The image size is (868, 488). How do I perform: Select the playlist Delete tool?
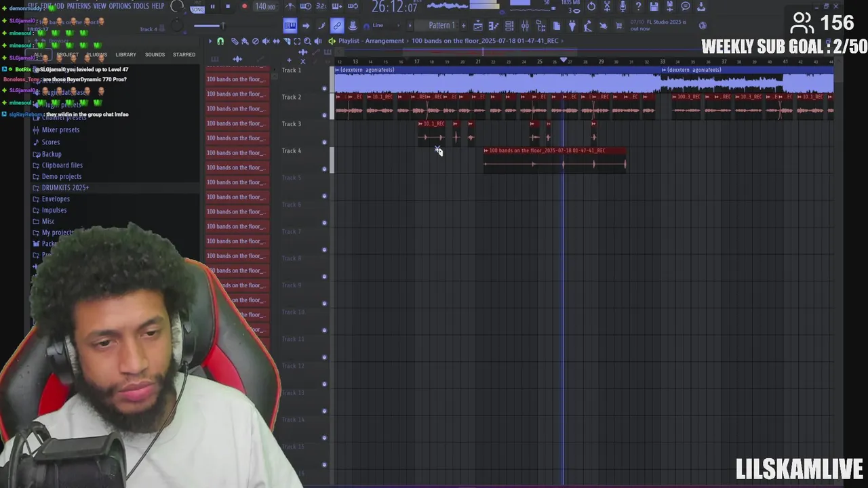coord(256,41)
